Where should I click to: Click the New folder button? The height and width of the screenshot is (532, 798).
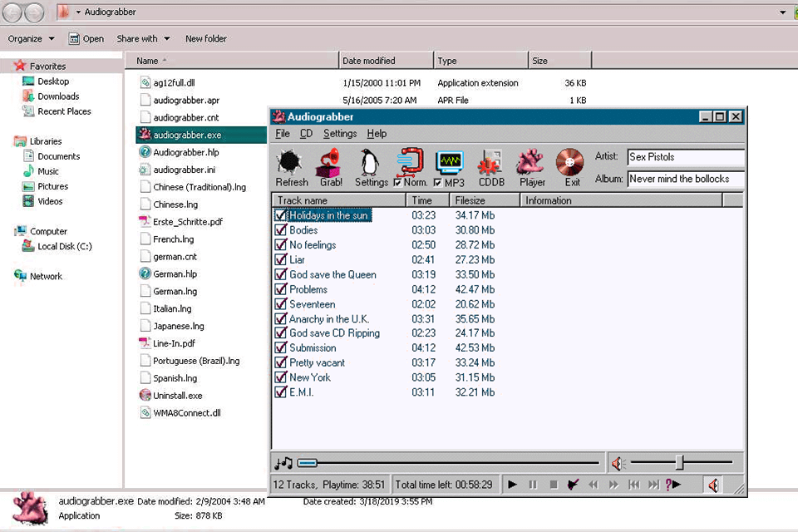(205, 39)
